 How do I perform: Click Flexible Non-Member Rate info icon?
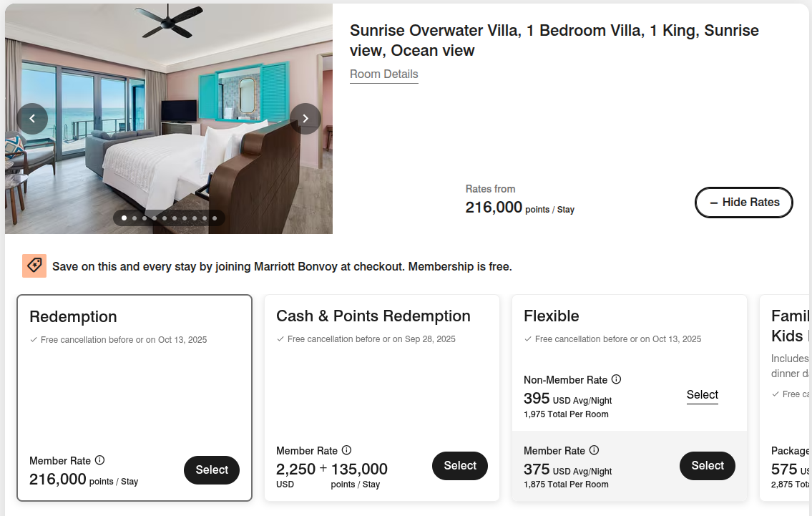(x=616, y=379)
